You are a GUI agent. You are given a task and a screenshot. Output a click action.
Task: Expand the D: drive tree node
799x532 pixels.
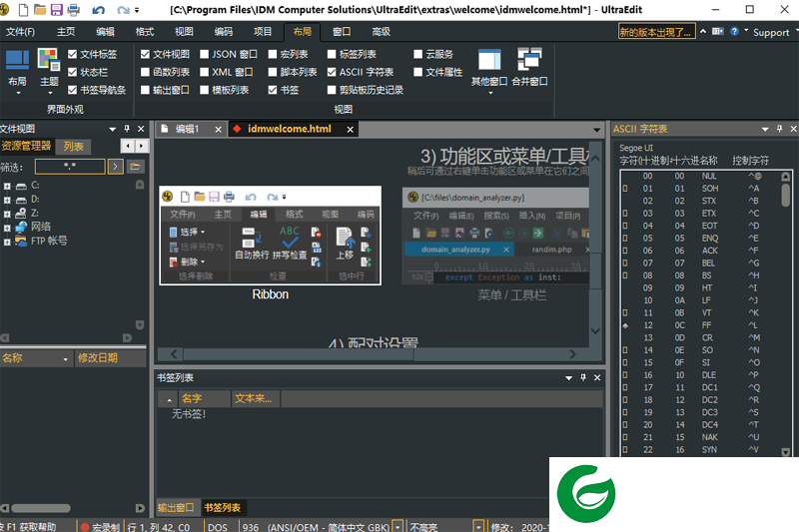tap(7, 200)
